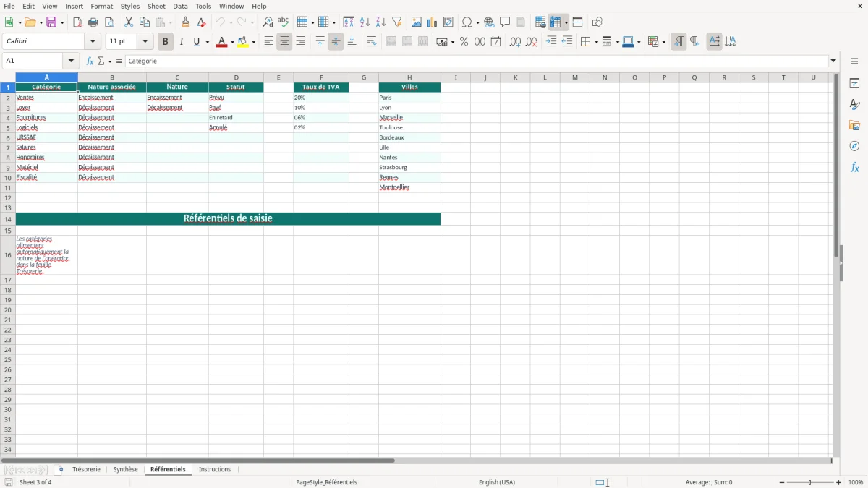Image resolution: width=868 pixels, height=488 pixels.
Task: Increase indent
Action: [x=551, y=42]
